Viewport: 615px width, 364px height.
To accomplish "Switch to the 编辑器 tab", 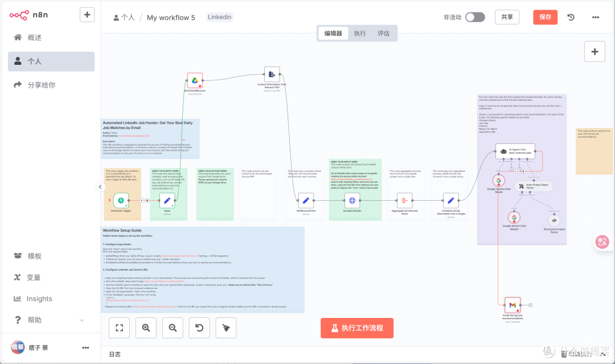I will pyautogui.click(x=333, y=34).
